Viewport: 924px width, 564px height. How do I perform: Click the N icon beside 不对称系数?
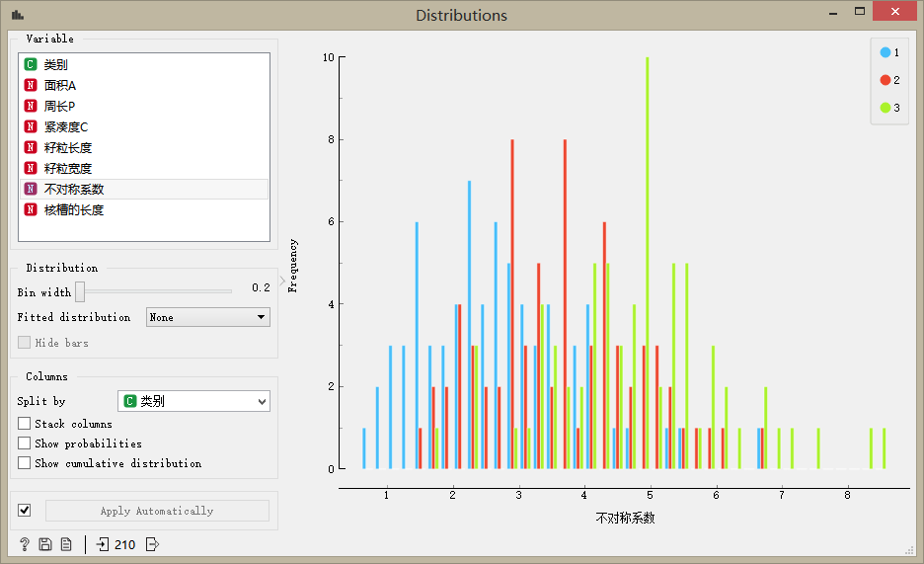click(x=31, y=189)
